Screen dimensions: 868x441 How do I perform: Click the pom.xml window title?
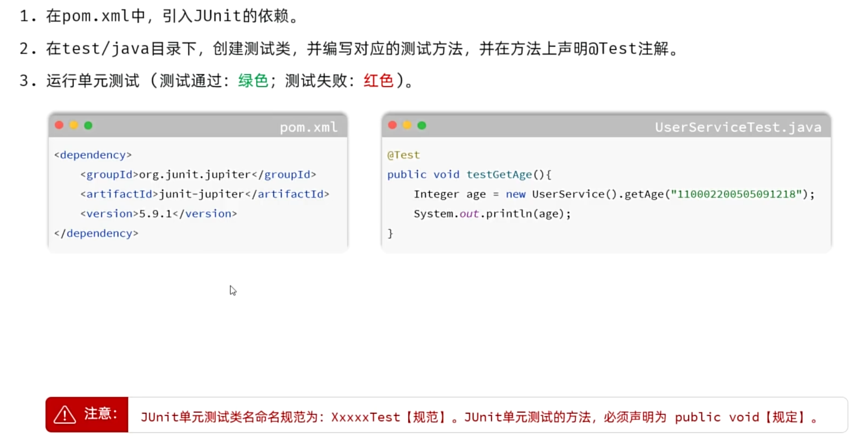tap(309, 127)
